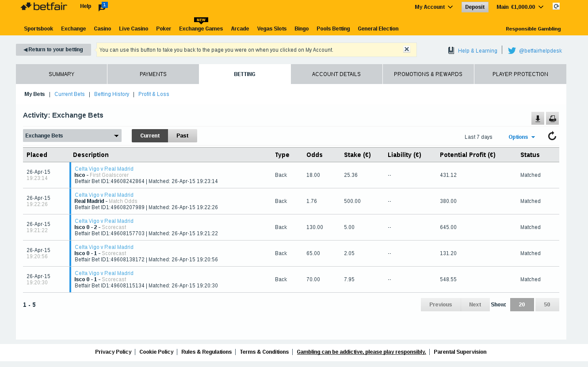Go to General Election
The image size is (588, 367).
coord(378,29)
